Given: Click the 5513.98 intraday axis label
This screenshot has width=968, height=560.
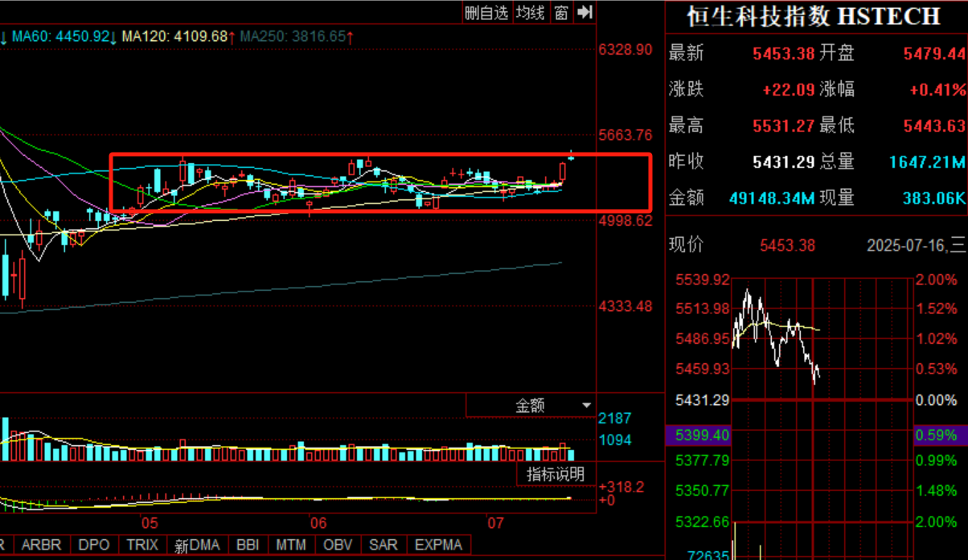Looking at the screenshot, I should [x=703, y=309].
